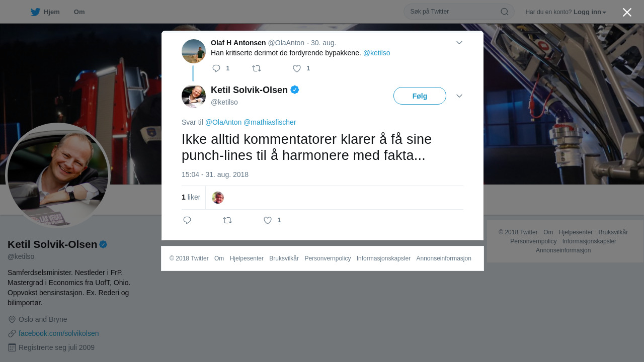Click the search magnifier icon
The height and width of the screenshot is (362, 644).
point(504,12)
